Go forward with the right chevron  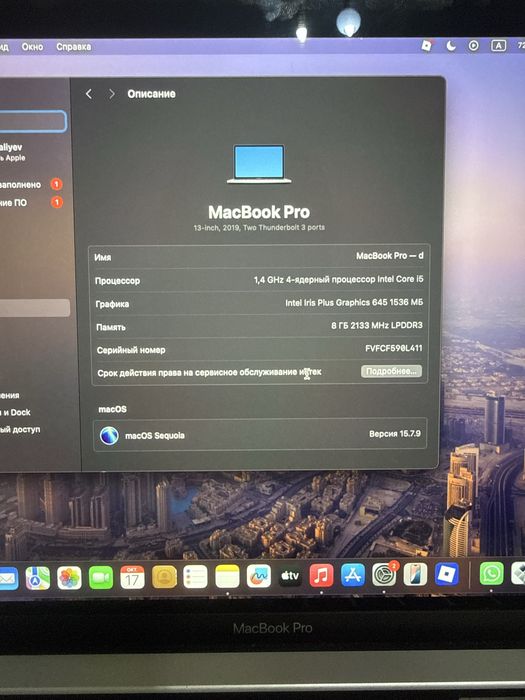tap(112, 94)
